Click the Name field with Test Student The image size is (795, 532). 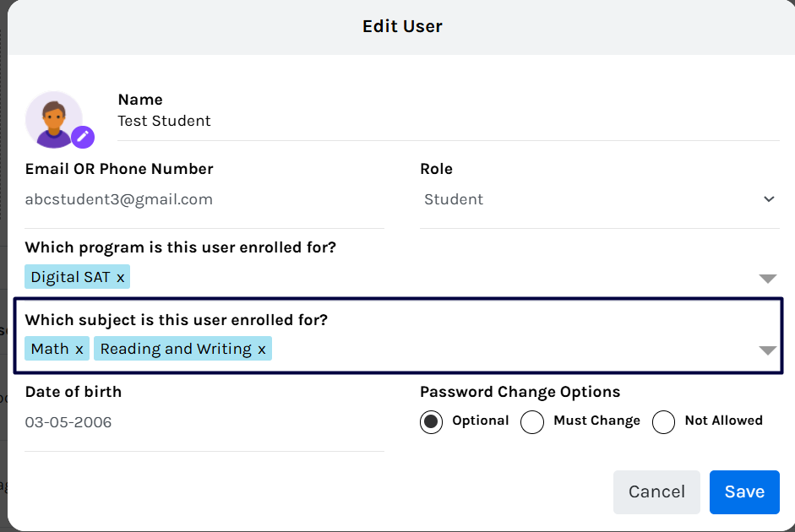[x=449, y=121]
